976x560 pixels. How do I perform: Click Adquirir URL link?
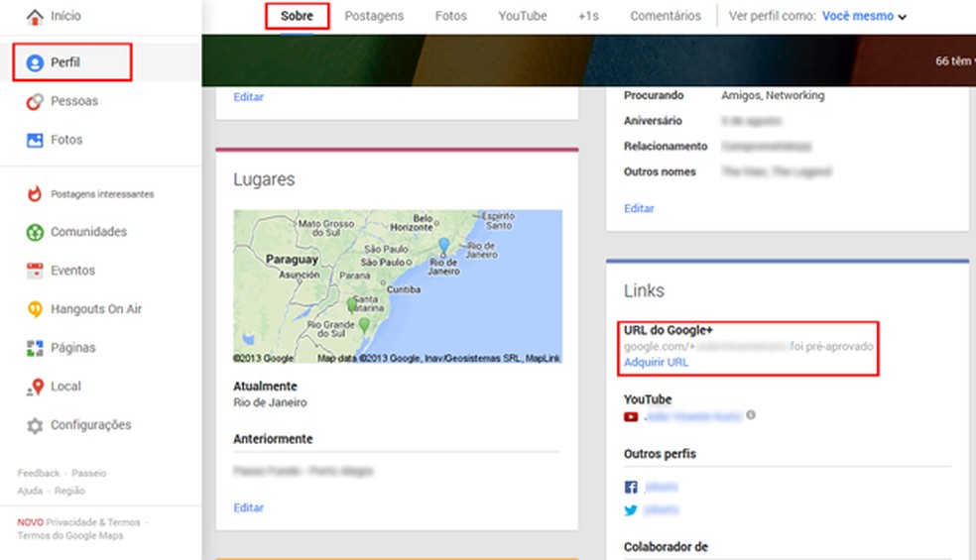(x=656, y=363)
